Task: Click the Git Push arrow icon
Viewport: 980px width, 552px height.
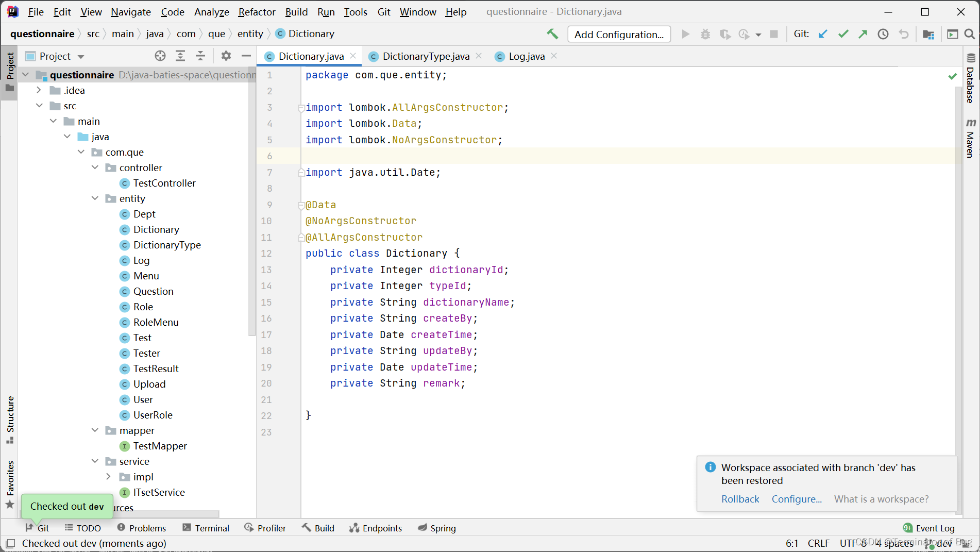Action: tap(863, 34)
